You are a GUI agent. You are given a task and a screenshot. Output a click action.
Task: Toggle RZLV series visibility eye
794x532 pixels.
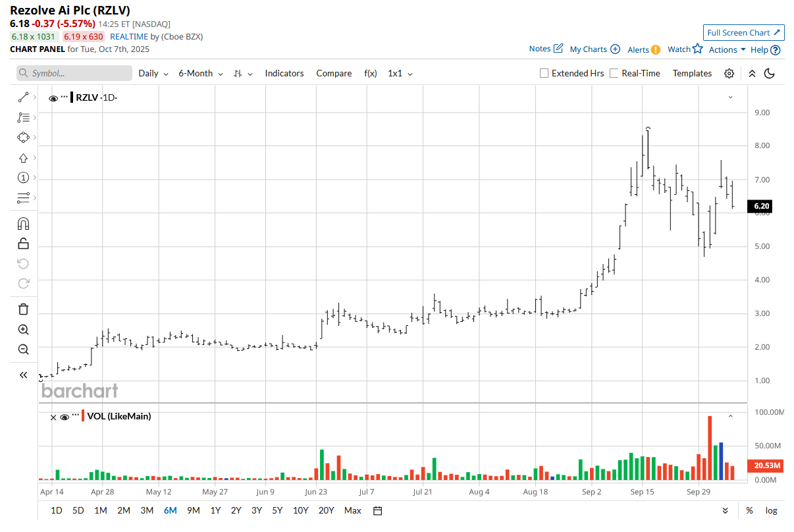tap(53, 98)
